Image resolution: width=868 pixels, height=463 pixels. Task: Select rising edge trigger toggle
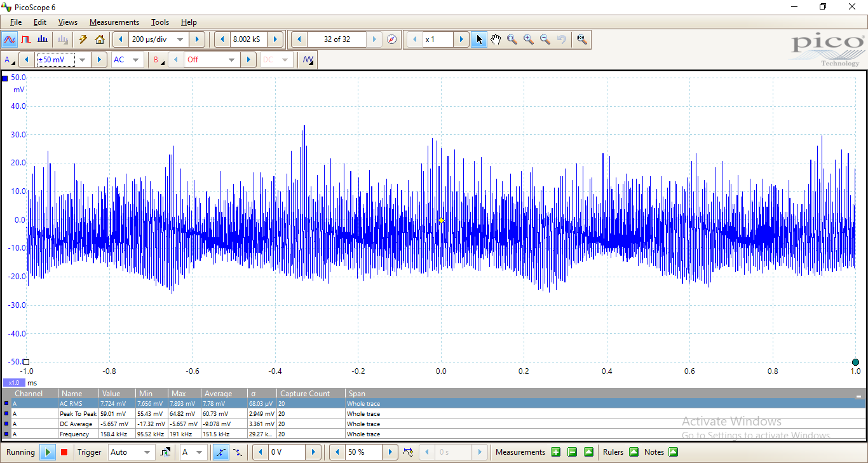[220, 452]
